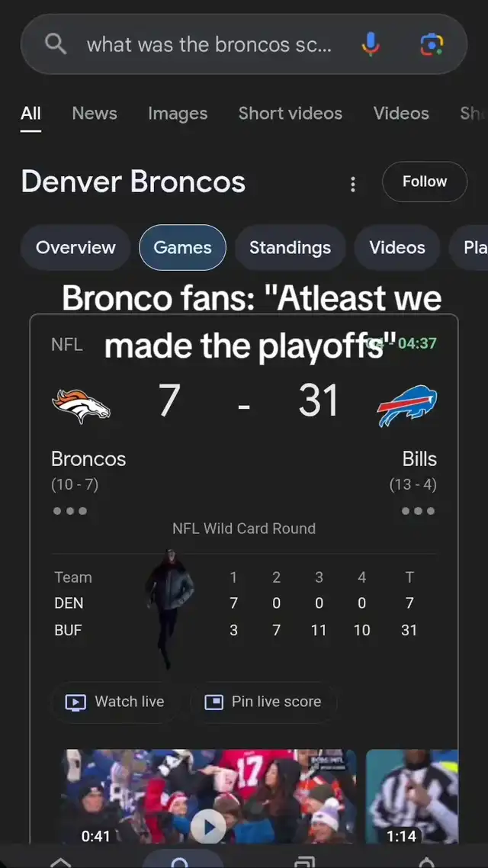The height and width of the screenshot is (868, 488).
Task: Switch to the Images tab
Action: point(178,114)
